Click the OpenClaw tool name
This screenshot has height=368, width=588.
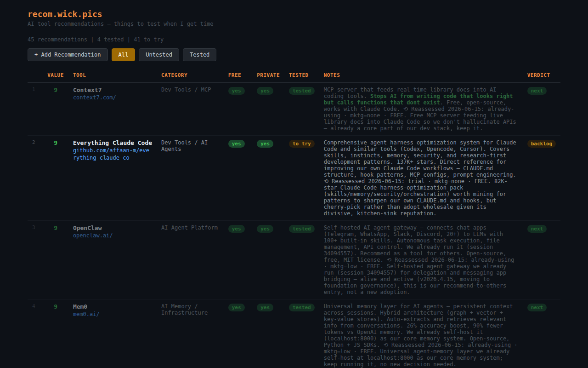pyautogui.click(x=87, y=228)
